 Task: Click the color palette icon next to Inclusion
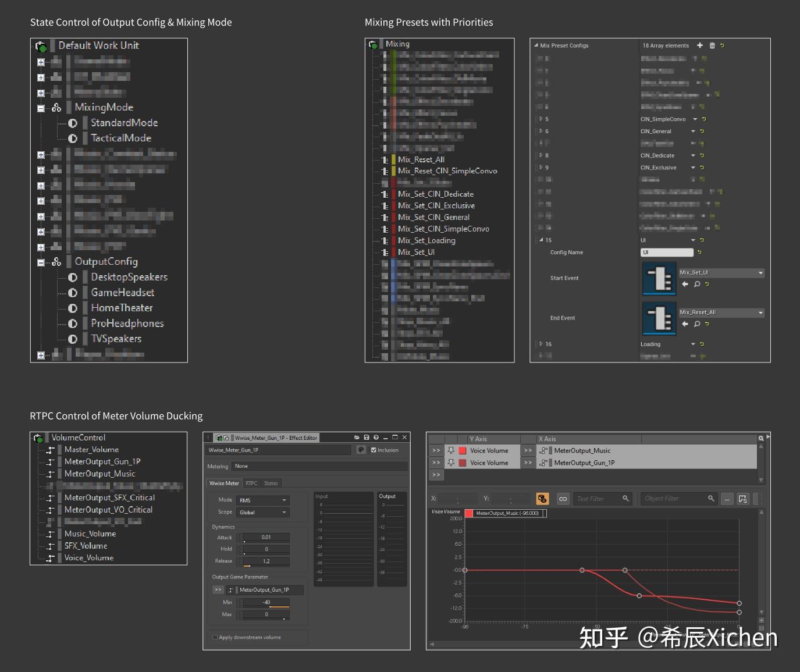pos(361,450)
